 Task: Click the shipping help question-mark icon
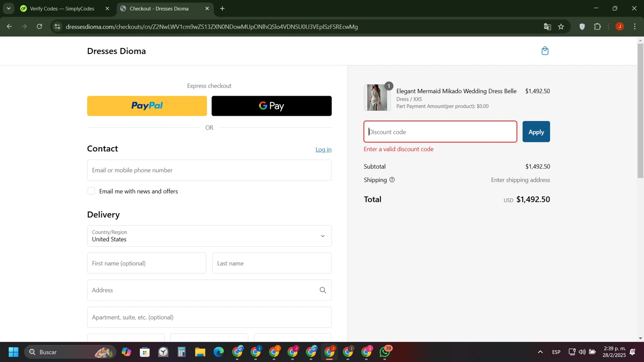tap(392, 180)
